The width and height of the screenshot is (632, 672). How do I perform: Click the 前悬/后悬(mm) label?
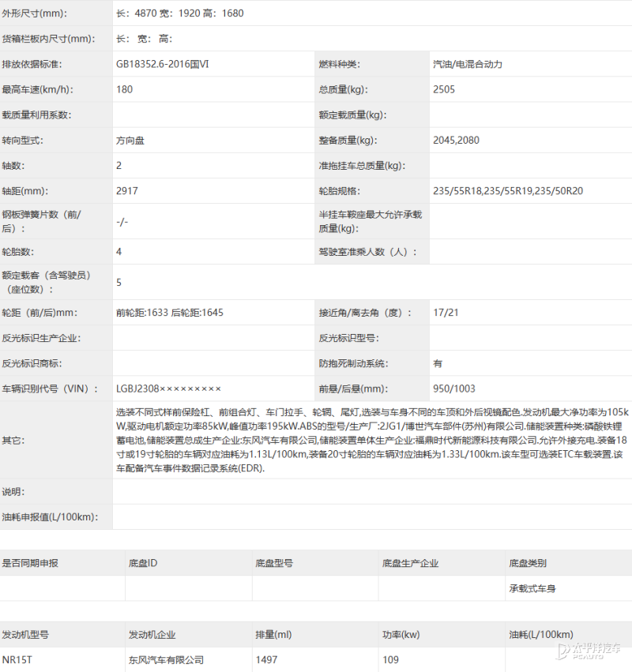pyautogui.click(x=353, y=389)
